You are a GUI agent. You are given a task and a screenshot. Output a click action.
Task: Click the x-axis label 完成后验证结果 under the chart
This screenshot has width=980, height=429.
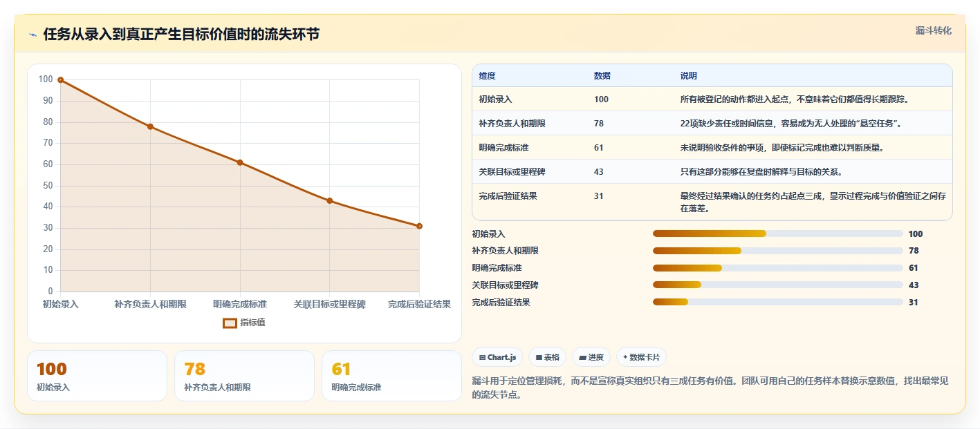point(419,304)
